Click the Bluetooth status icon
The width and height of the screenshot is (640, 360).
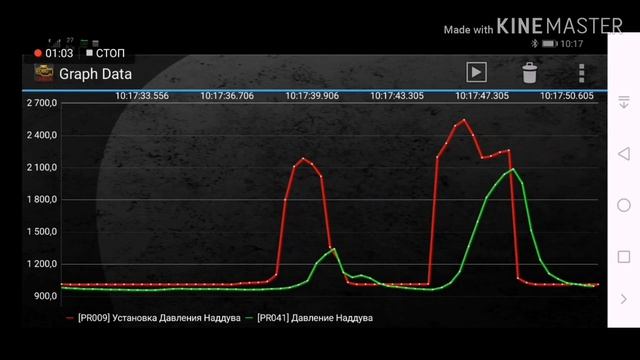[x=534, y=43]
